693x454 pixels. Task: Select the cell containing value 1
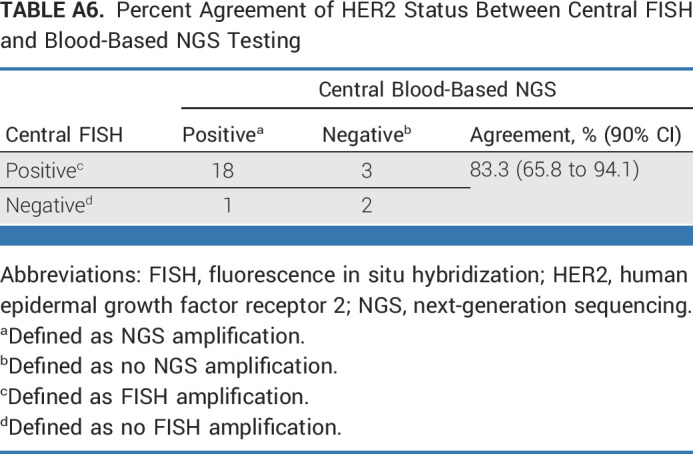coord(226,206)
